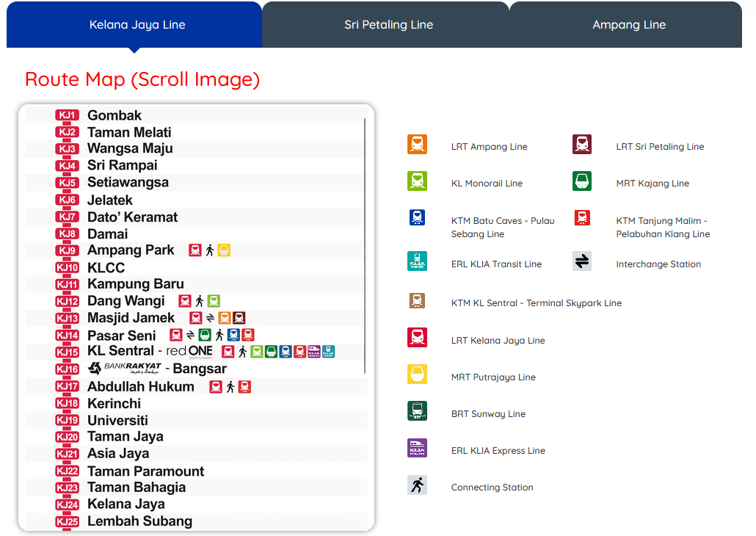Click the Connecting Station walking figure legend icon
The height and width of the screenshot is (536, 756).
[417, 485]
